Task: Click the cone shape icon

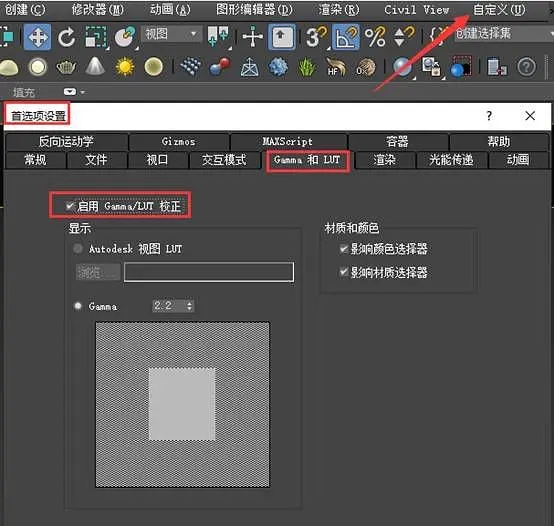Action: coord(95,66)
